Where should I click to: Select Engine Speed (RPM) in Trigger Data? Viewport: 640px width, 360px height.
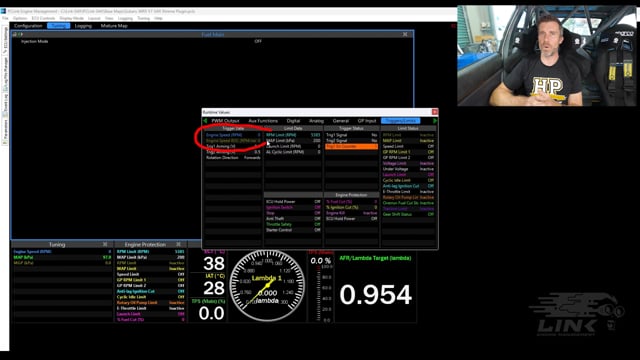(233, 135)
